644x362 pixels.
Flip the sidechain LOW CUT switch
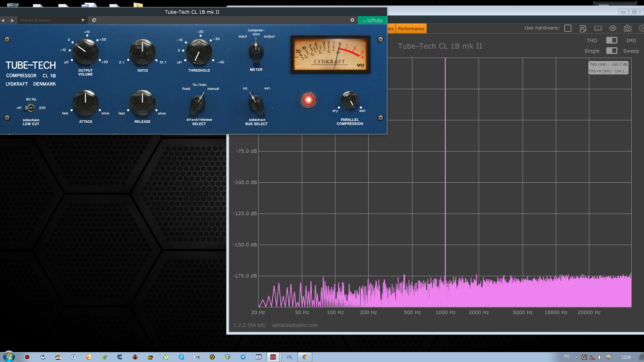[31, 108]
